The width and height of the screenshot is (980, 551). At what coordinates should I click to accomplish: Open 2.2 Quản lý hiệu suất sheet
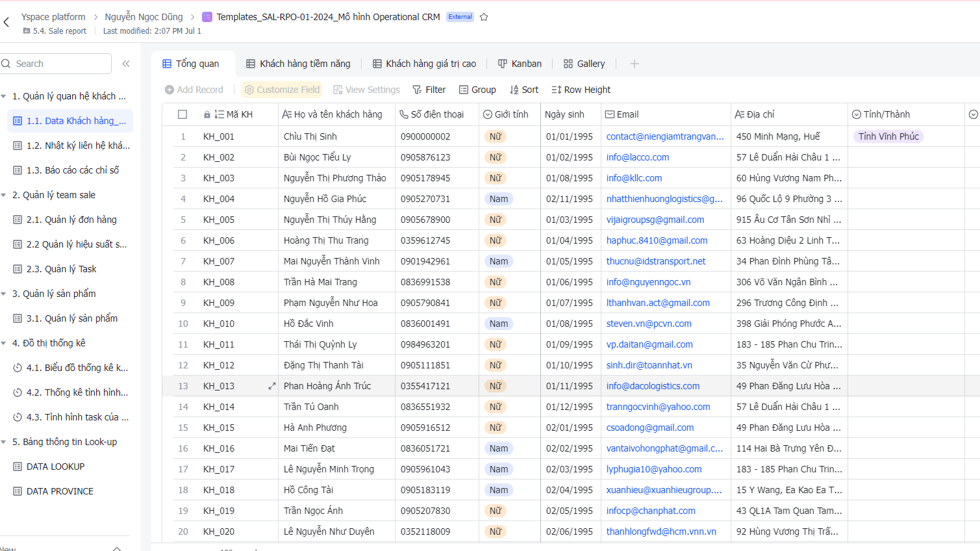click(70, 244)
